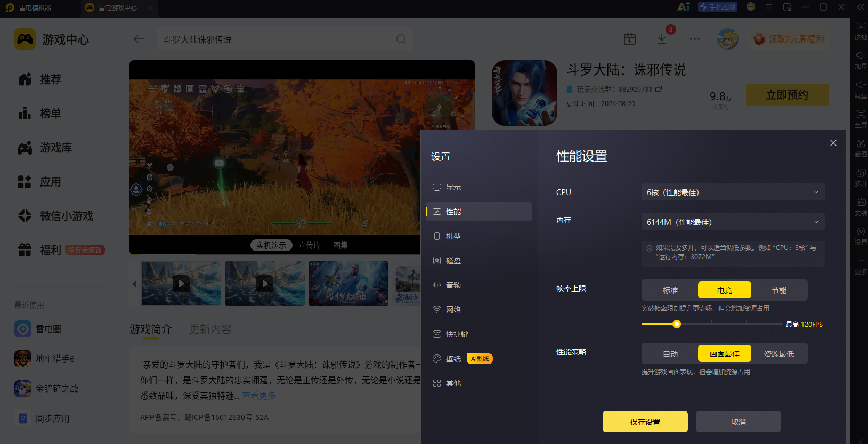Play the second video thumbnail
Image resolution: width=868 pixels, height=444 pixels.
(x=265, y=283)
